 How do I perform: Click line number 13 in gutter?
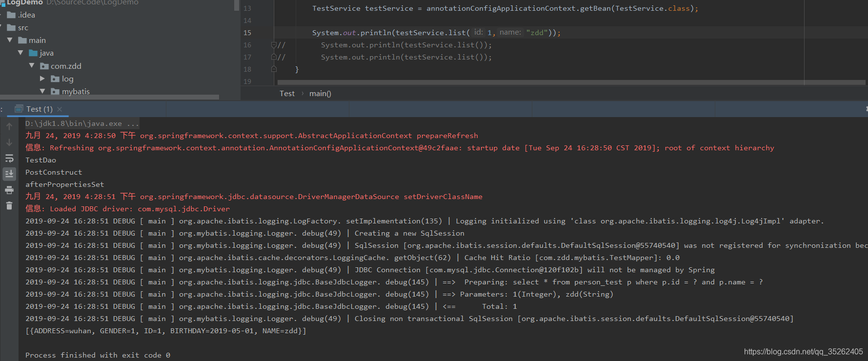coord(247,8)
